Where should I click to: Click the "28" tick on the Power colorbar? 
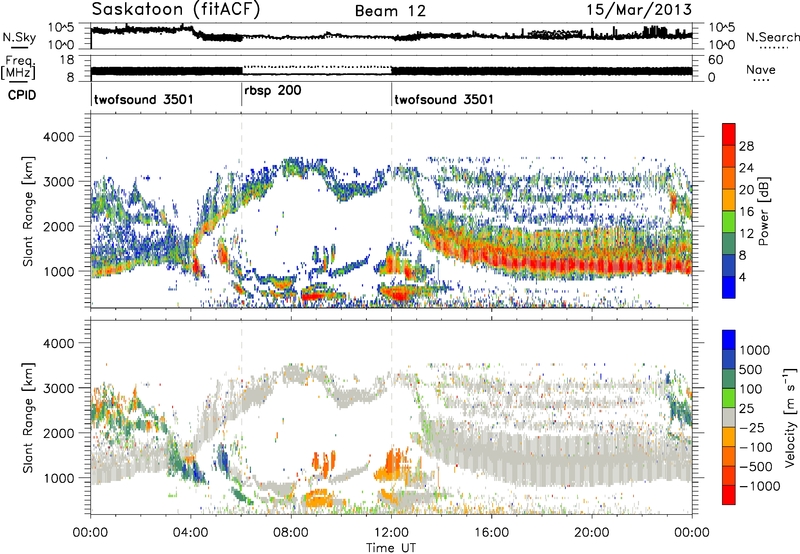pyautogui.click(x=746, y=146)
